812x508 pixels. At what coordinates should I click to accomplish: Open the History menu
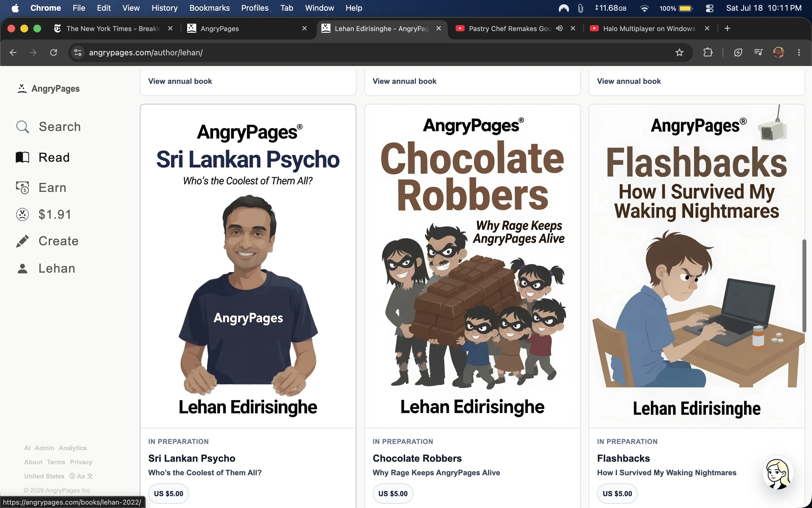(164, 8)
